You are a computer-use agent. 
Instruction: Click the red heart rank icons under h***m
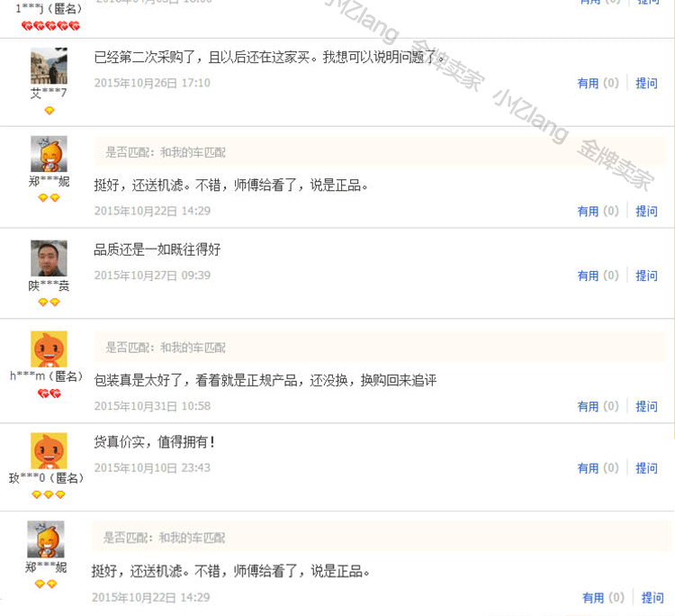[49, 394]
